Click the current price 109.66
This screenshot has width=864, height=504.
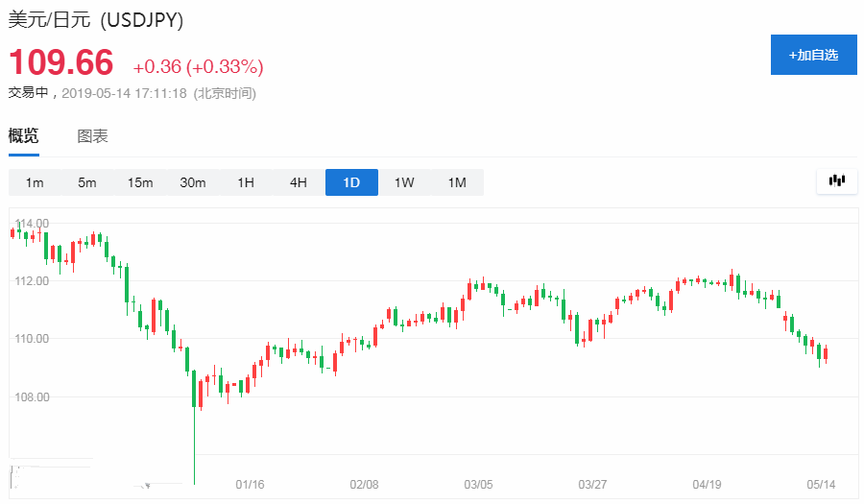point(61,62)
